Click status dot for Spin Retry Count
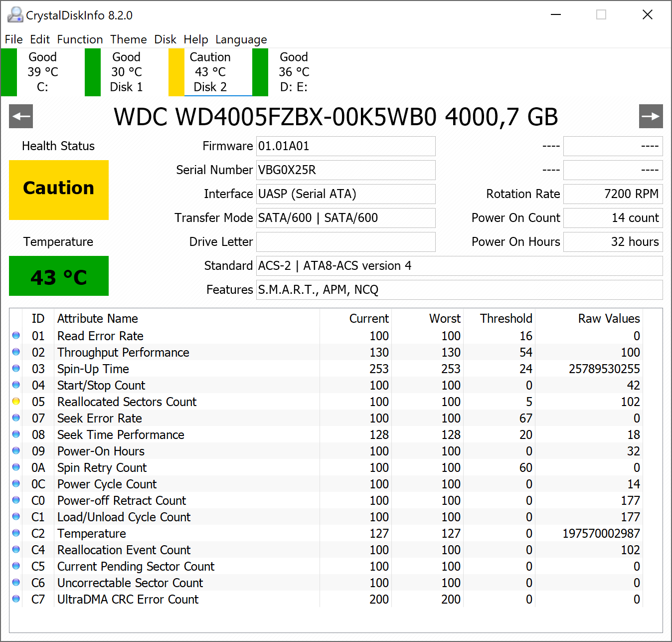Screen dimensions: 672x642 click(16, 467)
